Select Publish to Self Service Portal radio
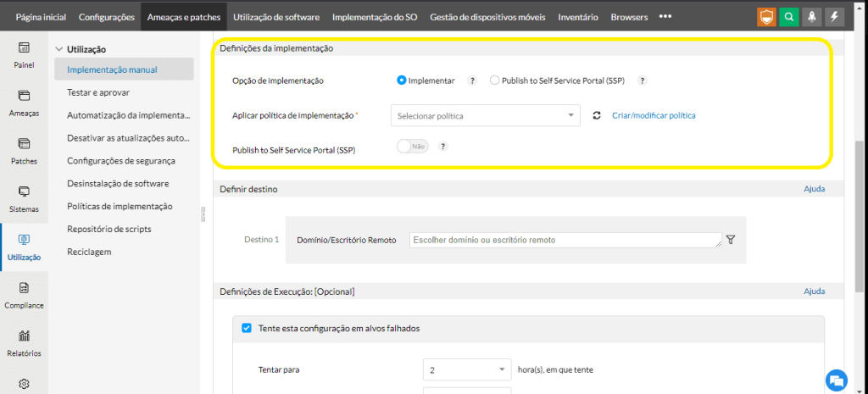This screenshot has width=868, height=394. (x=495, y=80)
